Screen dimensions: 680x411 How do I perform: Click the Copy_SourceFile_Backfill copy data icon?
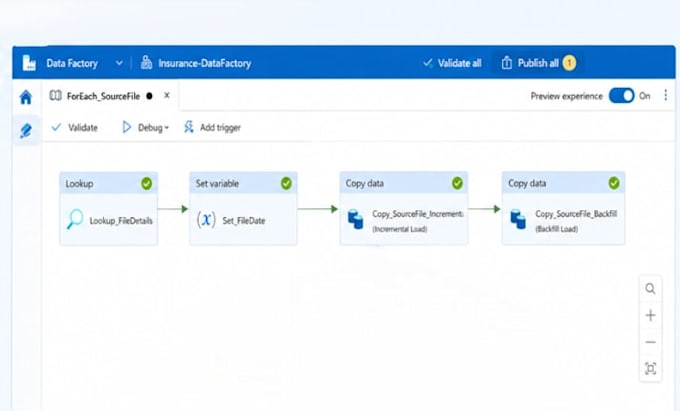tap(518, 219)
